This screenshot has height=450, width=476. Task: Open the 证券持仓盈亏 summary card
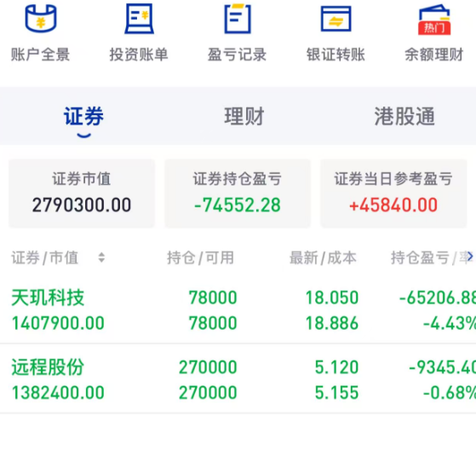[238, 193]
